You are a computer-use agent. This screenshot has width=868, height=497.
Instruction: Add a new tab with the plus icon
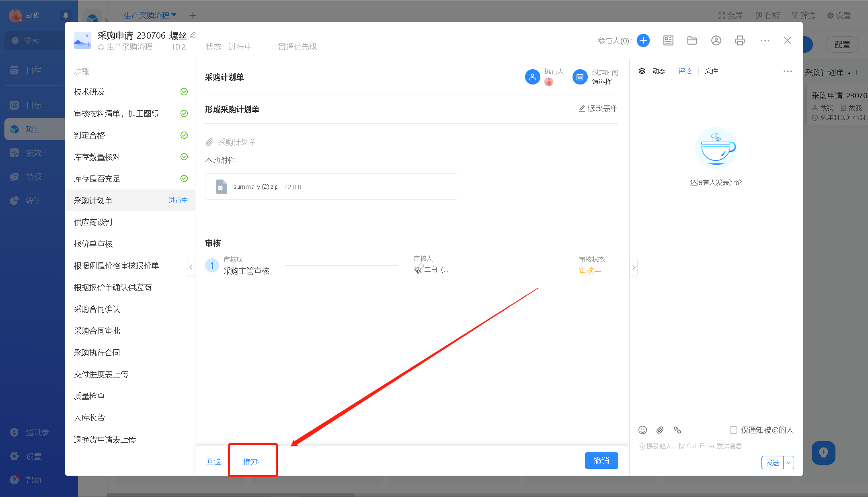click(x=193, y=15)
